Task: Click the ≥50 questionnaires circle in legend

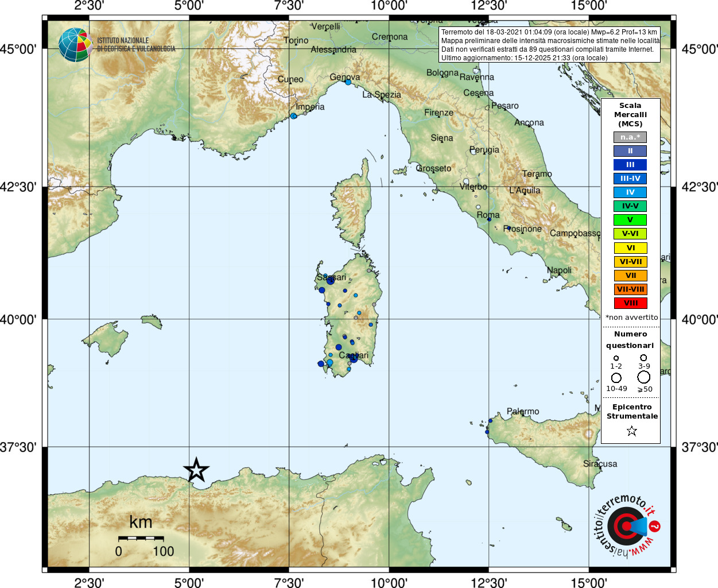Action: coord(644,377)
